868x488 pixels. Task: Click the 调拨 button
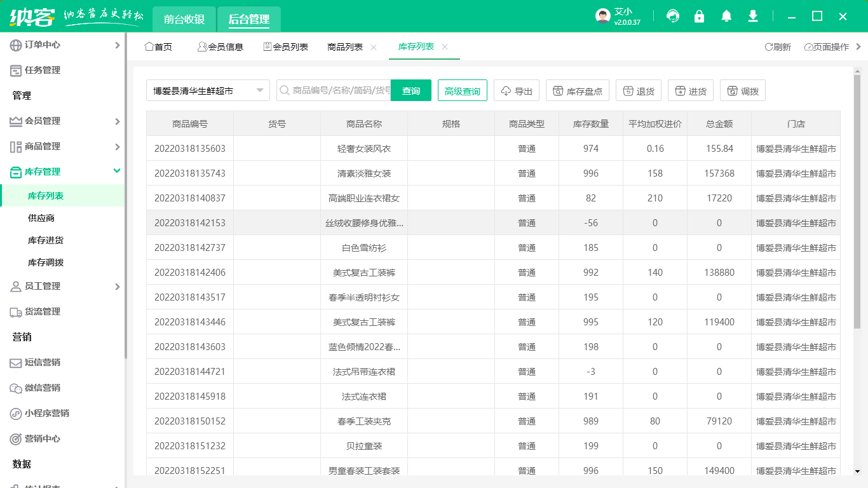click(x=743, y=91)
